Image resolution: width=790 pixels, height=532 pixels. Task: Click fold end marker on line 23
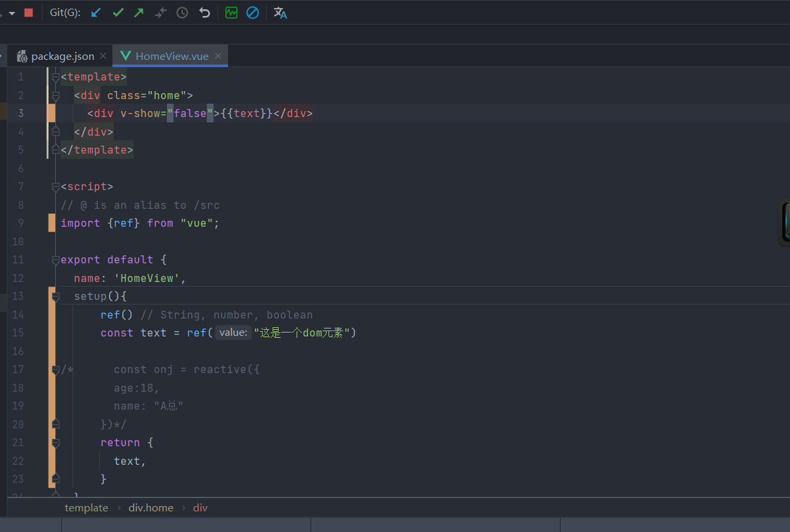(56, 479)
